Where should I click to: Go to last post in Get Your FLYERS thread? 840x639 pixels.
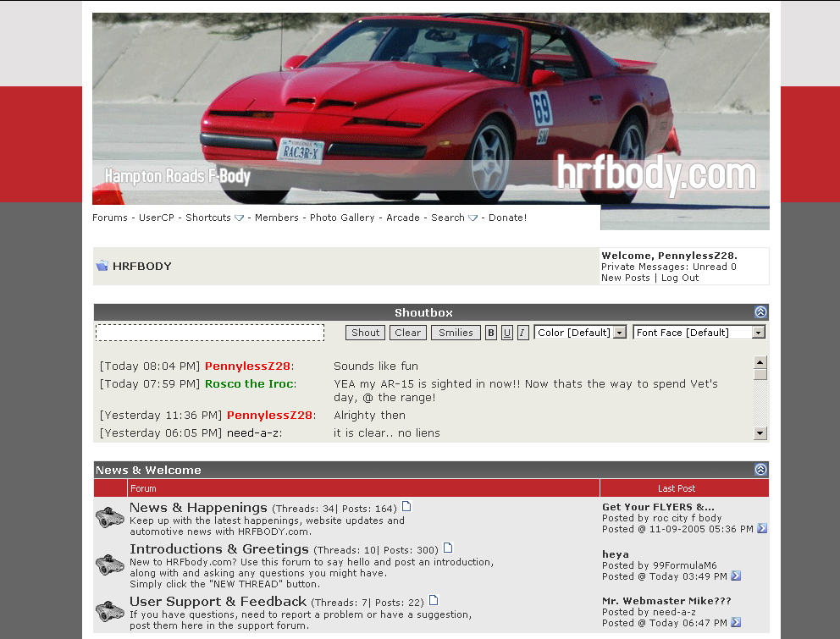coord(761,529)
